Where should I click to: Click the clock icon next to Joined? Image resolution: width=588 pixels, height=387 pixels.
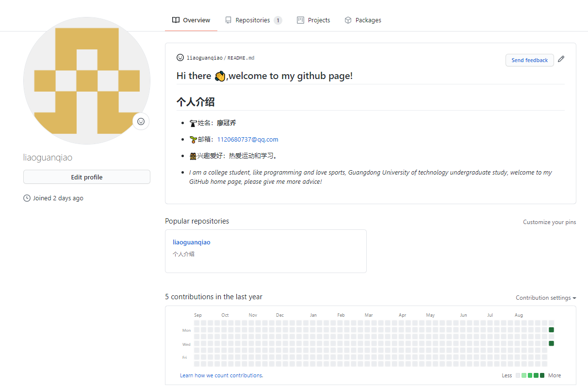[27, 198]
